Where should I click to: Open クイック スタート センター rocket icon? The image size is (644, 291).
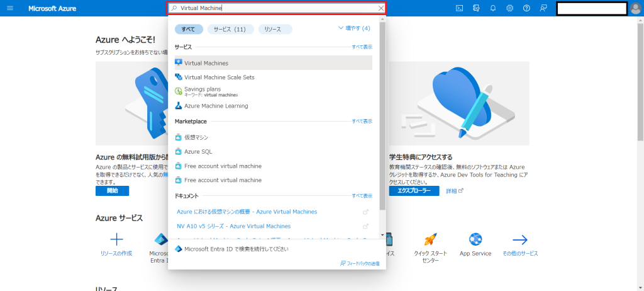point(430,239)
